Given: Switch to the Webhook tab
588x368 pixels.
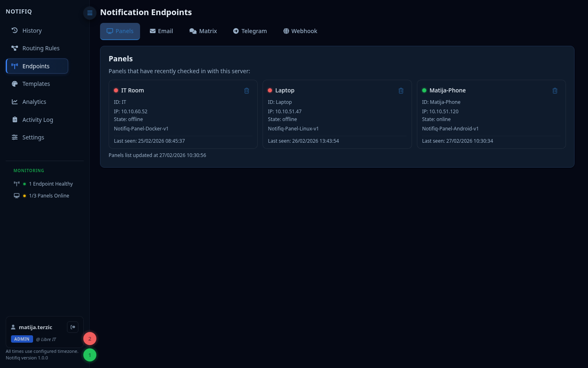Looking at the screenshot, I should 300,31.
